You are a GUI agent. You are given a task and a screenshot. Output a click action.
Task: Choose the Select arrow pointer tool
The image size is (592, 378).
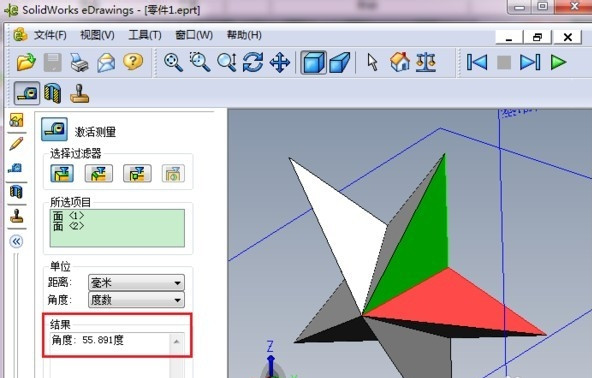[x=372, y=62]
